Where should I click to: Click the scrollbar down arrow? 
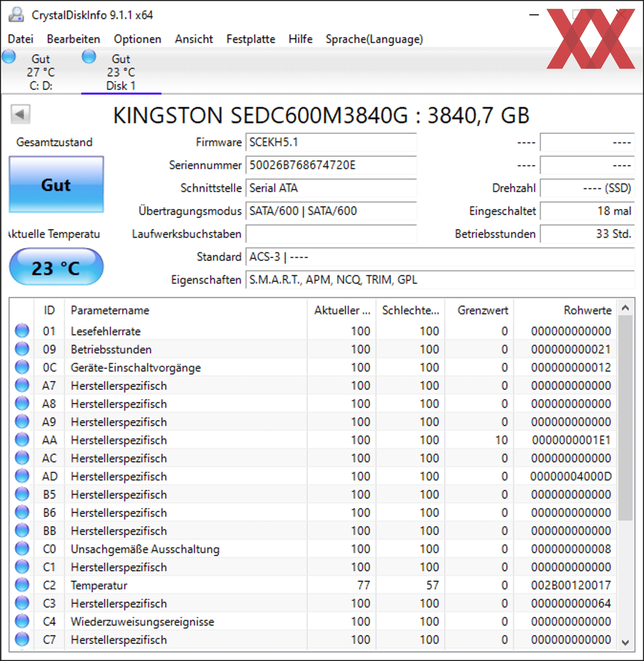tap(626, 642)
